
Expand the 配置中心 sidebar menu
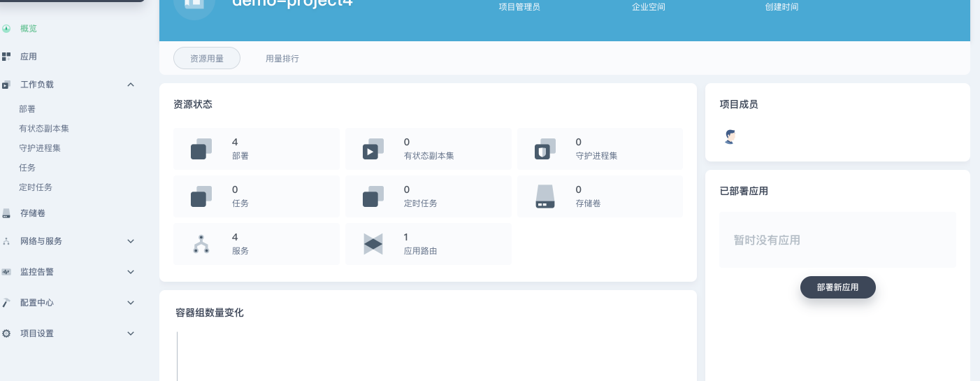tap(131, 303)
